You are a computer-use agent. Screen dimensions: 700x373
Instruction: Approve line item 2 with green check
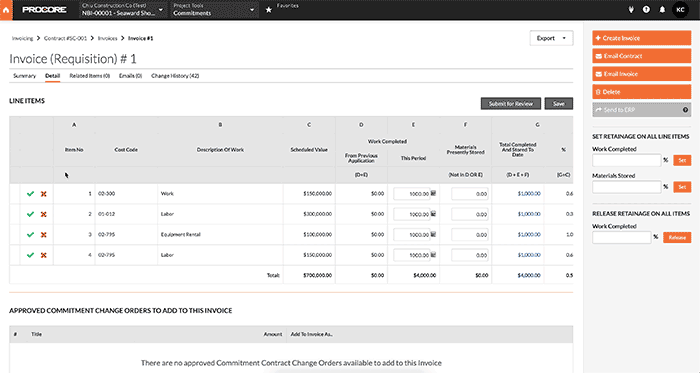point(30,214)
